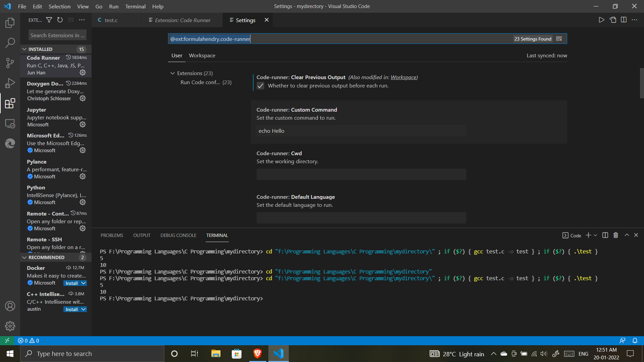Install the C++ Intellisense extension
Viewport: 644px width, 362px height.
pos(71,309)
